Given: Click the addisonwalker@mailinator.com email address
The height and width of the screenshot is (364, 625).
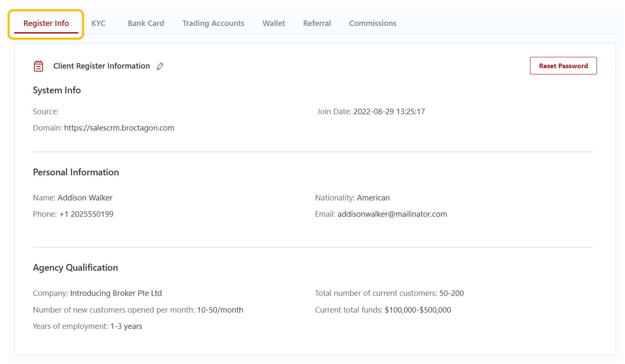Looking at the screenshot, I should (x=392, y=214).
